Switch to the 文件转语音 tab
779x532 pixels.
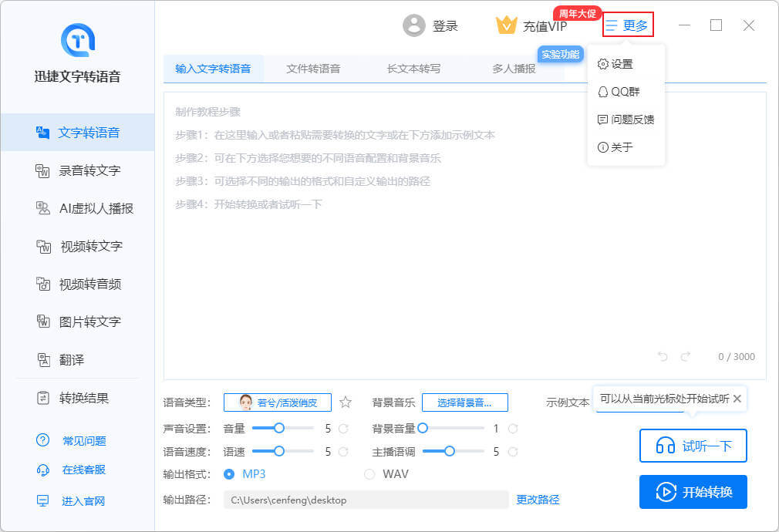[313, 68]
